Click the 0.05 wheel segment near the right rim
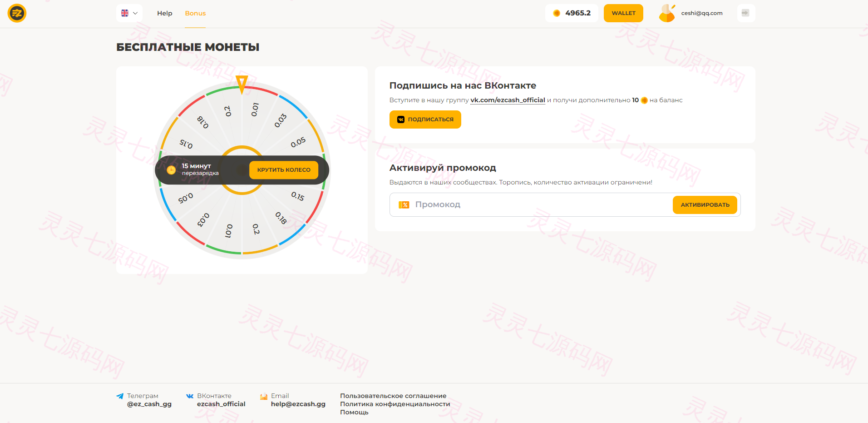 298,143
